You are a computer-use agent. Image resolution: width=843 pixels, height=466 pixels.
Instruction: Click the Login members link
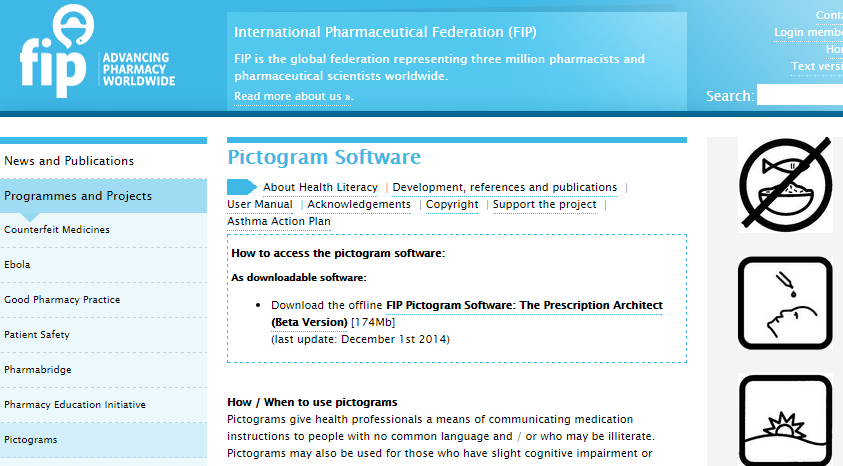(808, 32)
